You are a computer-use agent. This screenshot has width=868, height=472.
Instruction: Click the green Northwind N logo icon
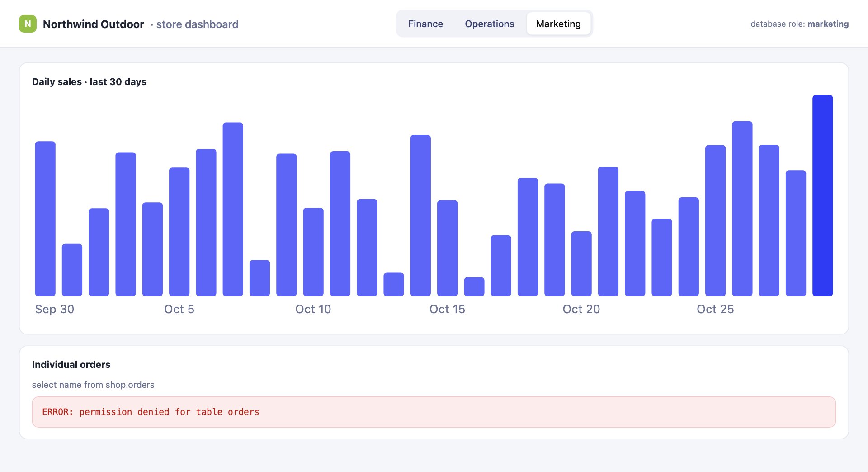[28, 24]
